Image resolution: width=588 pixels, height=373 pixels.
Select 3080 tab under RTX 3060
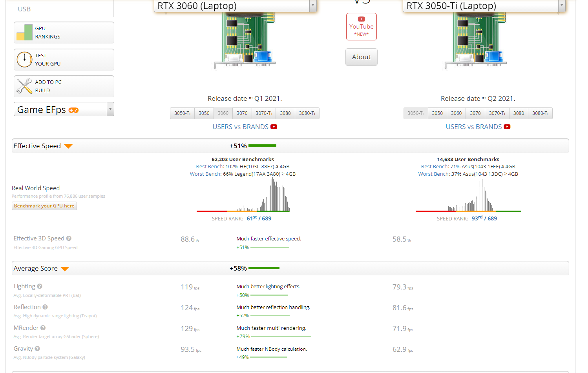coord(285,113)
